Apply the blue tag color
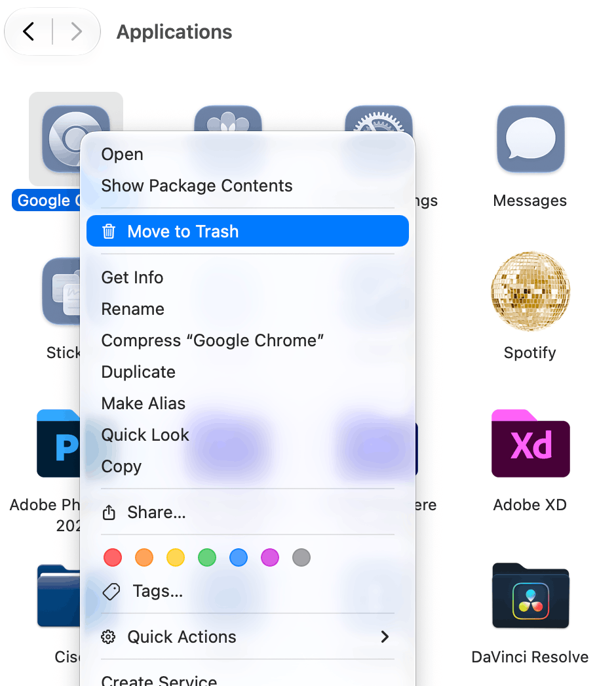This screenshot has width=616, height=686. 239,558
